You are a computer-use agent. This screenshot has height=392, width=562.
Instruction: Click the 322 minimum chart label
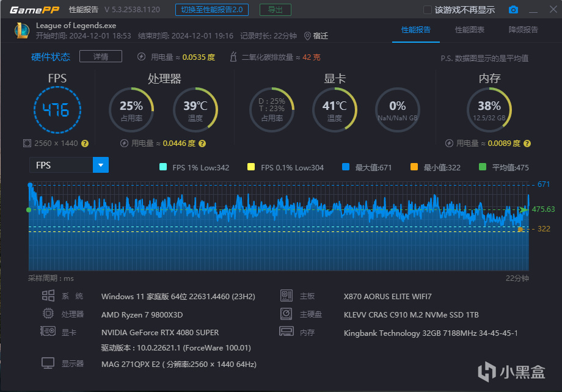point(544,229)
